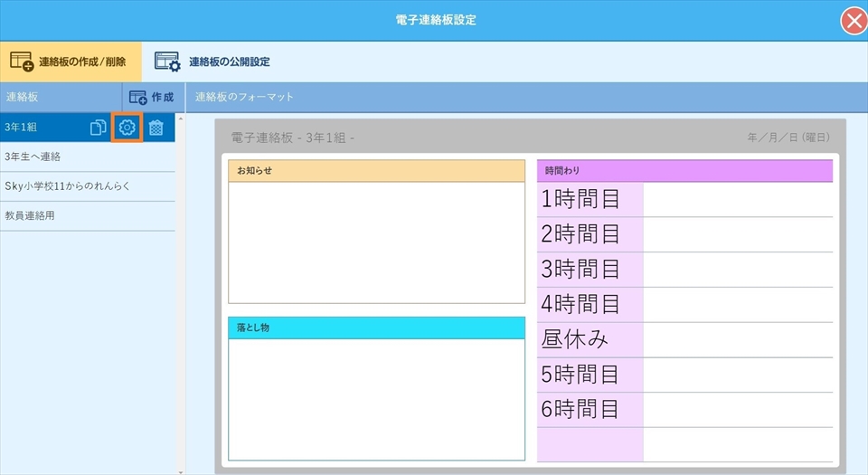Click the 作成 button to create a board
Viewport: 868px width, 475px height.
(152, 97)
